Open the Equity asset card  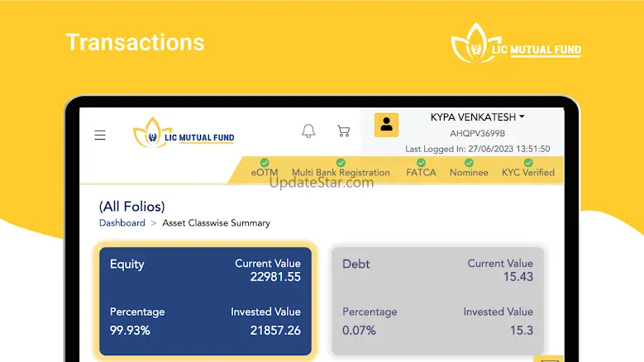click(x=205, y=301)
